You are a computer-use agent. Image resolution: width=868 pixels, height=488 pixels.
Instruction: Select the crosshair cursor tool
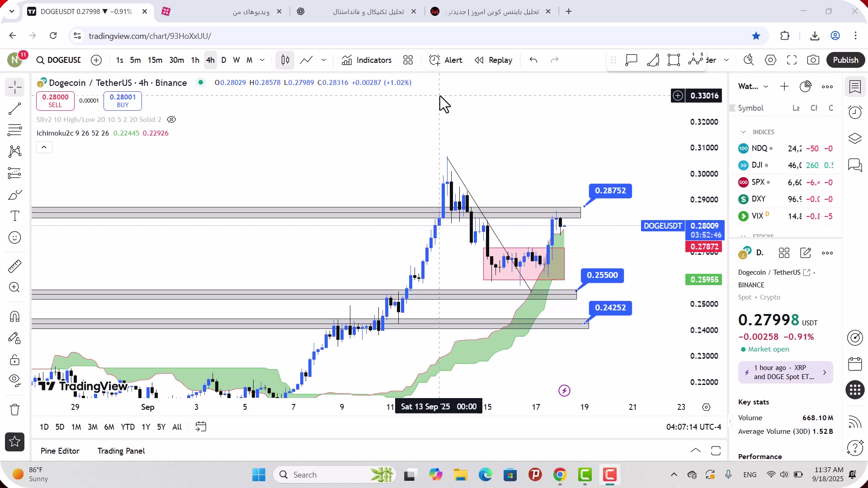15,87
